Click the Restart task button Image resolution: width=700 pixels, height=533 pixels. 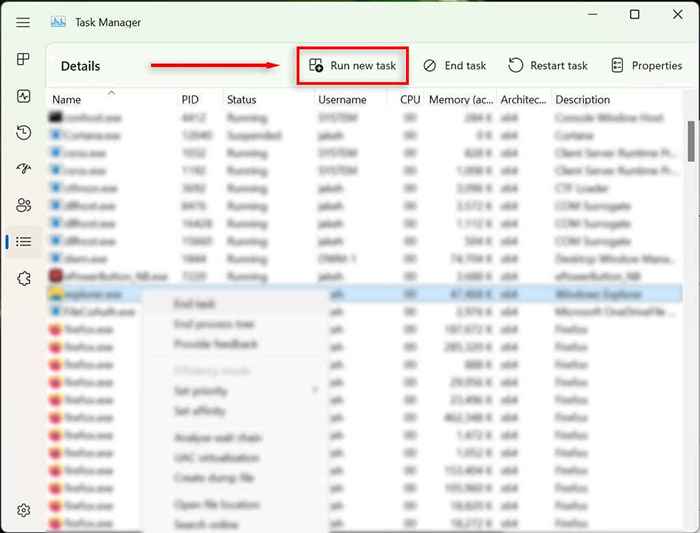pos(548,66)
